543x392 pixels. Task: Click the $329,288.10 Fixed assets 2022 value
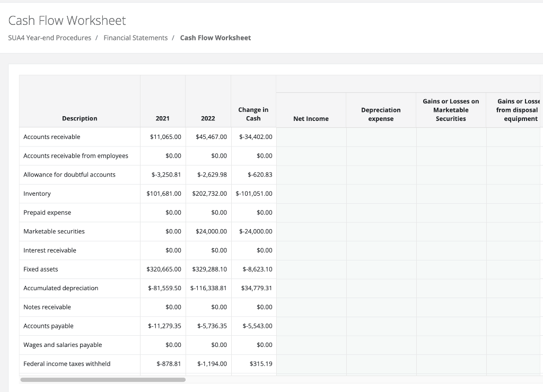209,269
